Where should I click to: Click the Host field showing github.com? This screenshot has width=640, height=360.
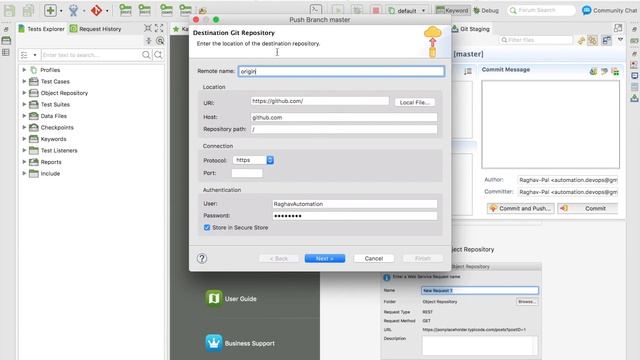pos(344,117)
